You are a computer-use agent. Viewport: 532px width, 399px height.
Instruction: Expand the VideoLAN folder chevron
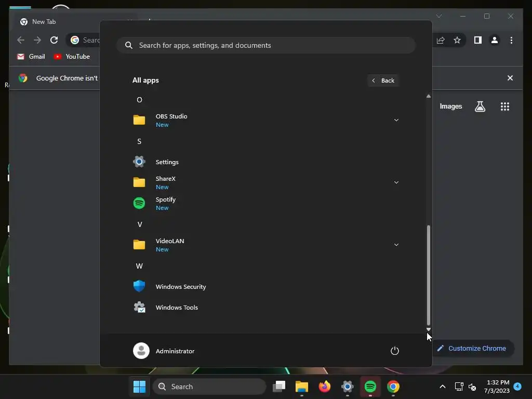point(396,245)
